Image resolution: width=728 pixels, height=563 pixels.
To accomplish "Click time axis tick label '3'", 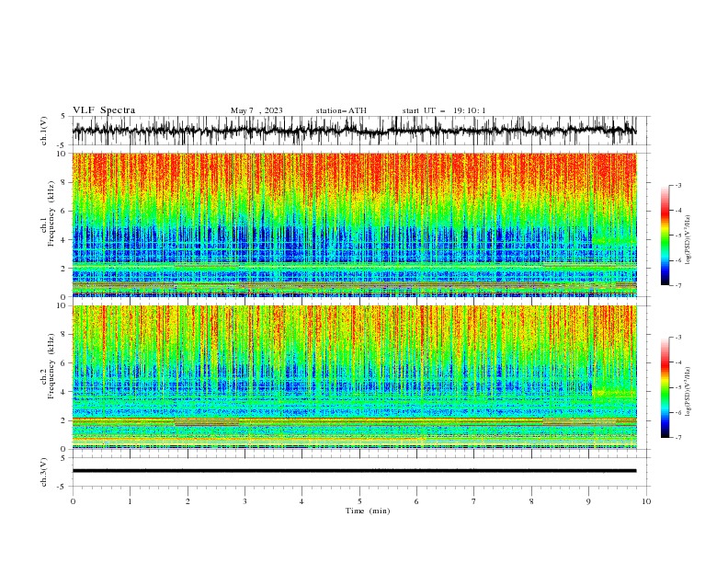I will pyautogui.click(x=245, y=501).
